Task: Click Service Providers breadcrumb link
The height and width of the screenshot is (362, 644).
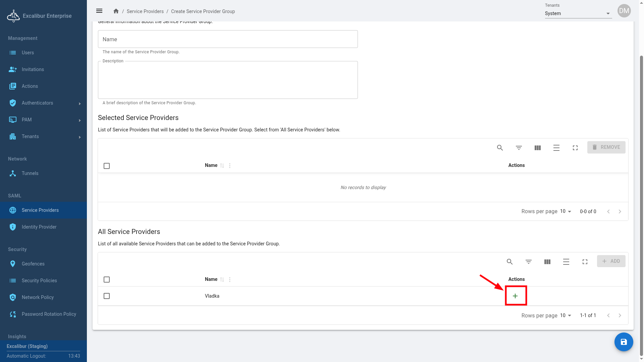Action: point(145,11)
